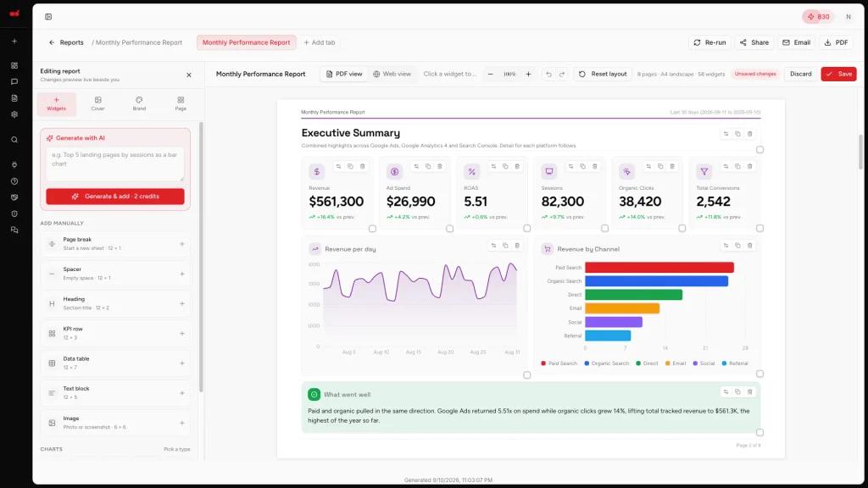Click the corner box of the Ad Spend card

click(x=449, y=229)
